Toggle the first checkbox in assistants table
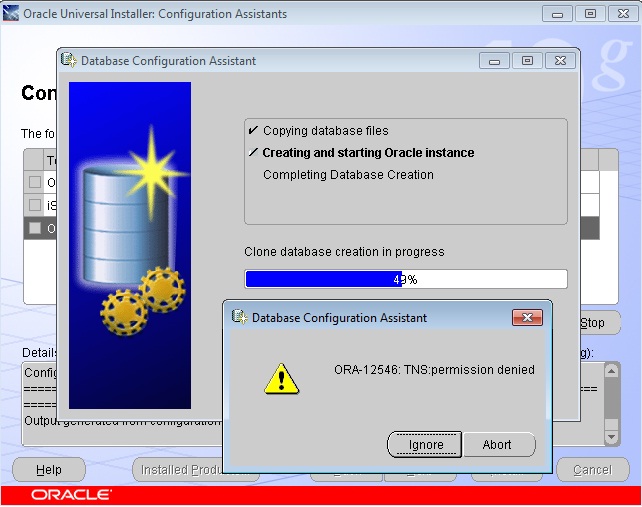Image resolution: width=642 pixels, height=507 pixels. tap(35, 182)
